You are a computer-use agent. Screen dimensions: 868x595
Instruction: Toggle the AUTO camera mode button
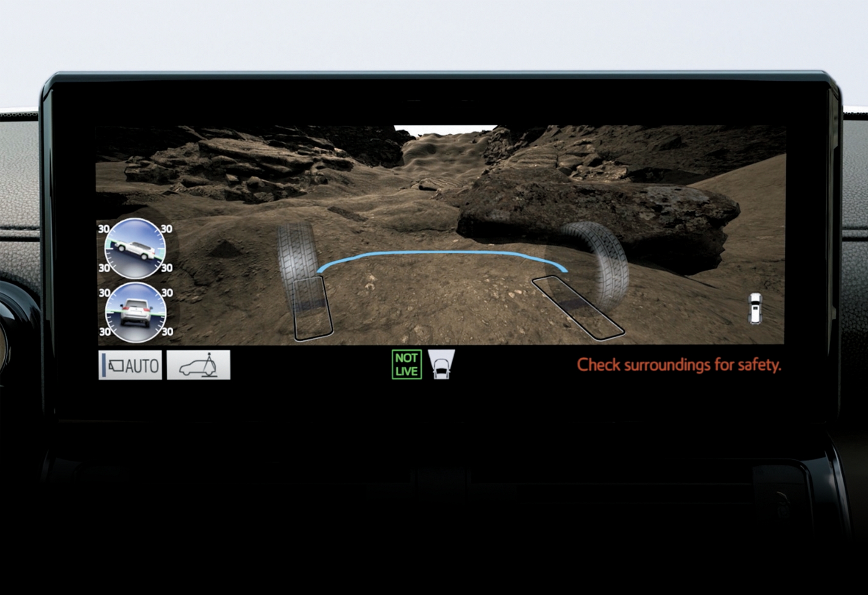(131, 365)
